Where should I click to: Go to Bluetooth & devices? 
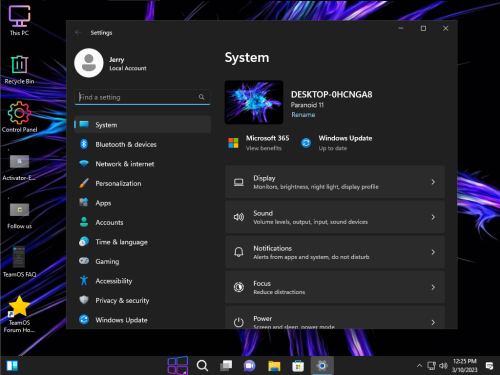coord(143,144)
